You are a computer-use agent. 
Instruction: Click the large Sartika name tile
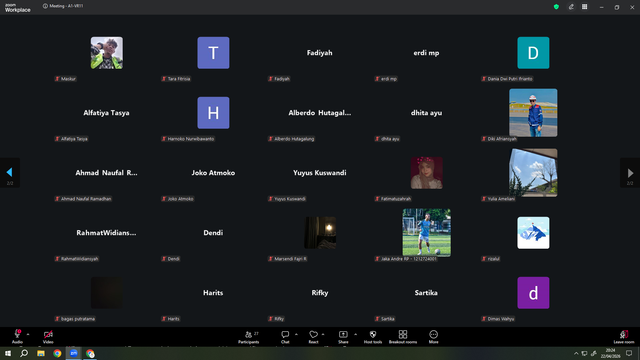[x=426, y=293]
